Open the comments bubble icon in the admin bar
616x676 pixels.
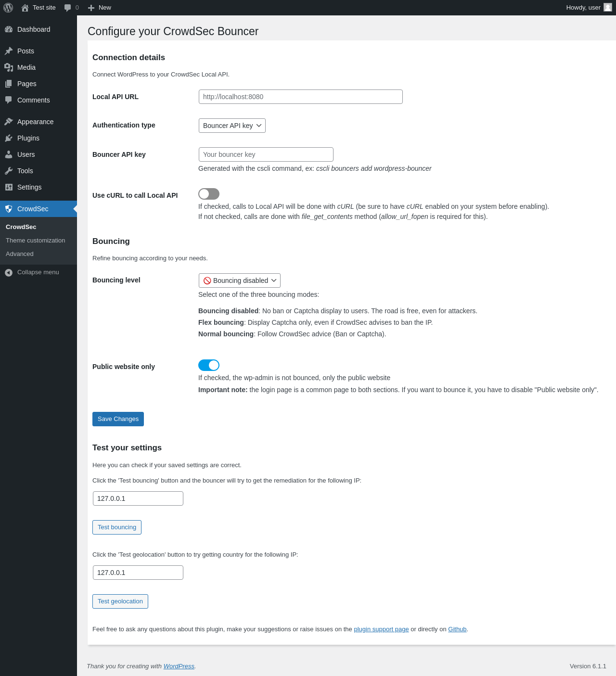[68, 8]
